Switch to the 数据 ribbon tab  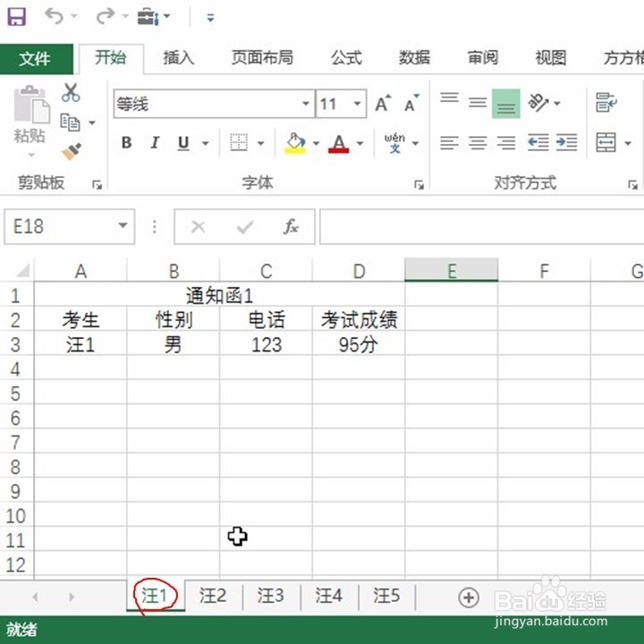point(414,58)
